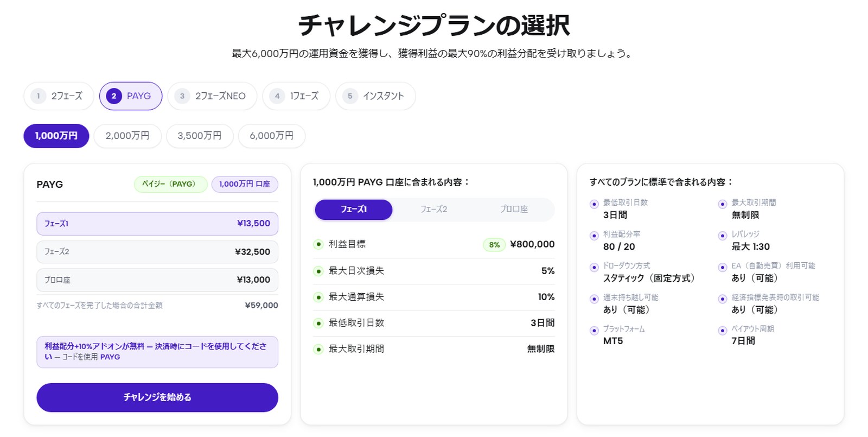Choose the 3,500万円 account size
868x437 pixels.
(200, 136)
